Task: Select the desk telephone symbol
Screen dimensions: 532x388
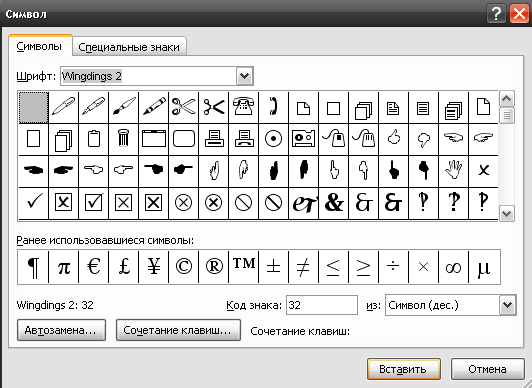Action: point(244,108)
